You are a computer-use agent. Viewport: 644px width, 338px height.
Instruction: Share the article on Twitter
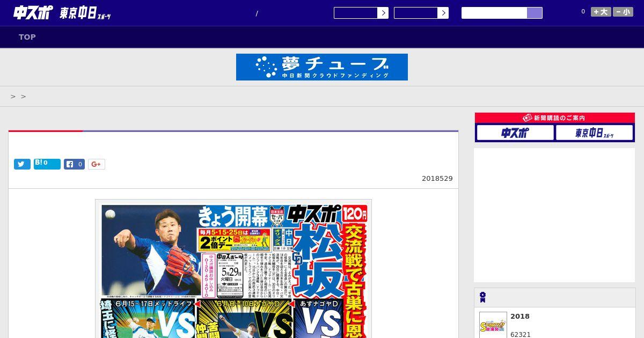[22, 164]
